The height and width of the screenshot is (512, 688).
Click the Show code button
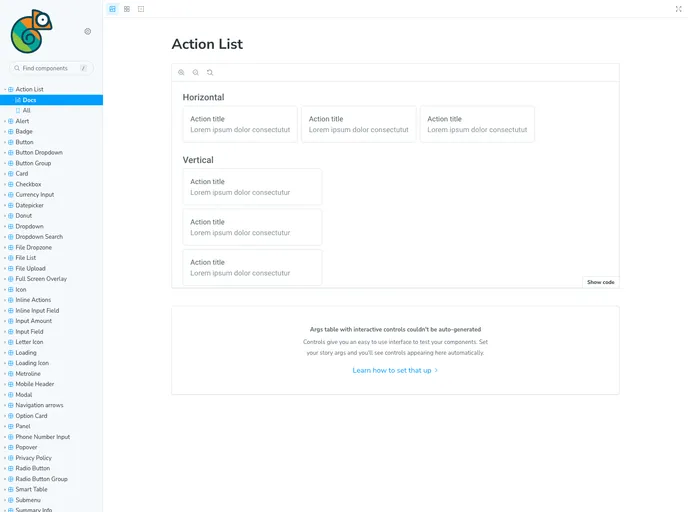pos(601,282)
